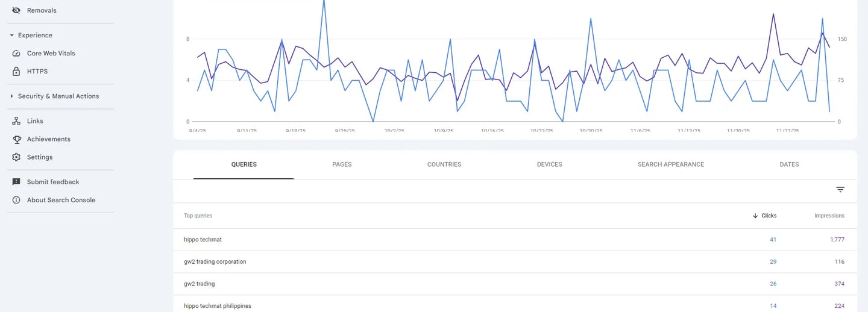
Task: Sort by Impressions column header
Action: point(829,216)
